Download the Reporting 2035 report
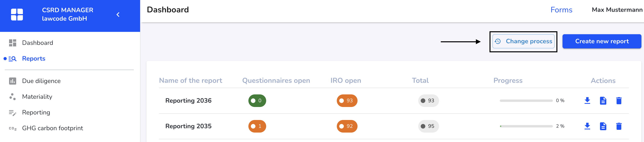This screenshot has height=142, width=644. pyautogui.click(x=587, y=126)
